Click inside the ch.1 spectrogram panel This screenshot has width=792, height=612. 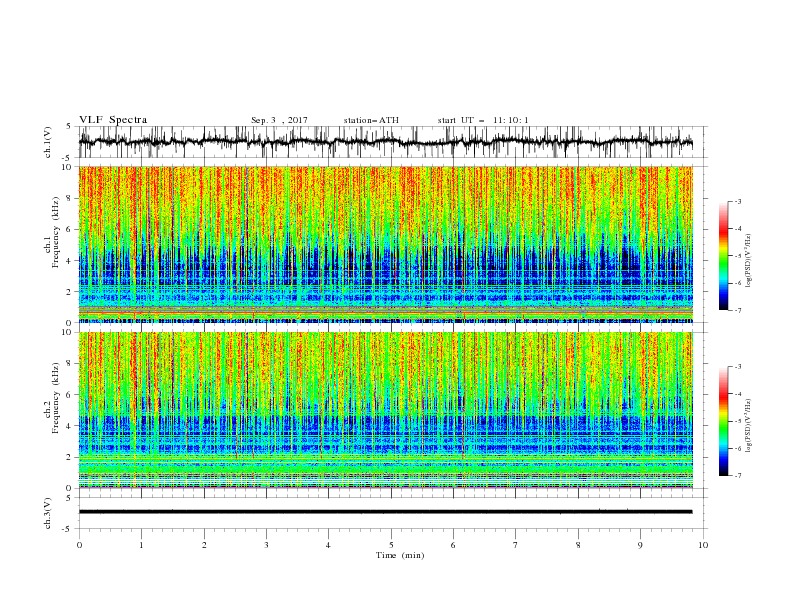point(385,244)
